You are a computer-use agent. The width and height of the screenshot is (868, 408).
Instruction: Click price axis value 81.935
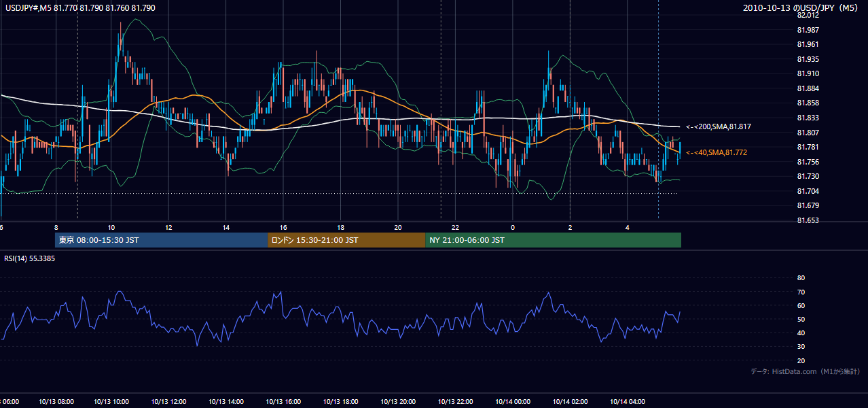[807, 59]
